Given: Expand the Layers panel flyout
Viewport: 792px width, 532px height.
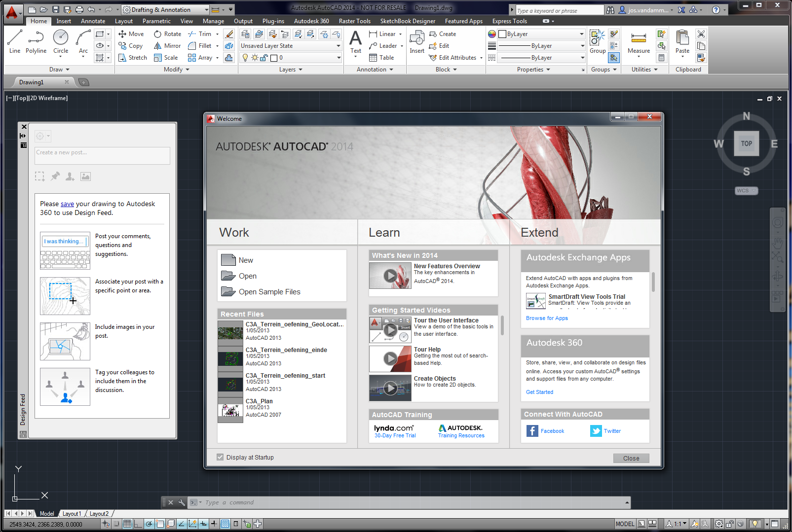Looking at the screenshot, I should 291,70.
